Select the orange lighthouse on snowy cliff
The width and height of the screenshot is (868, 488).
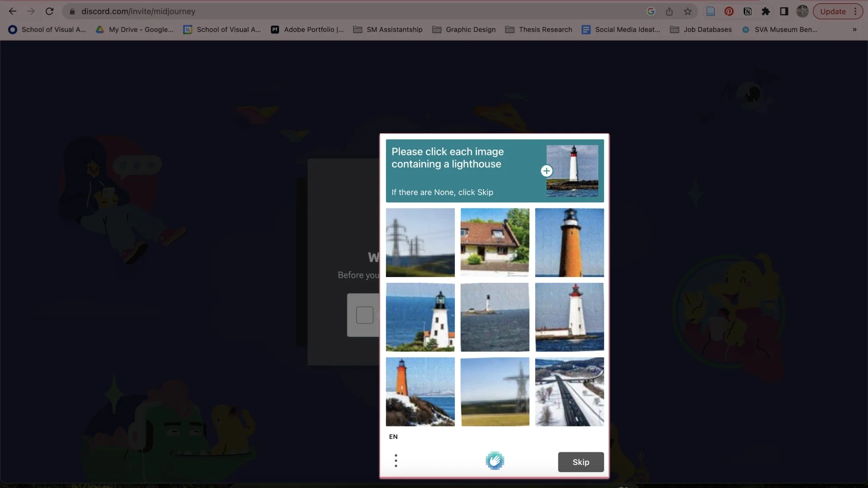pyautogui.click(x=420, y=392)
